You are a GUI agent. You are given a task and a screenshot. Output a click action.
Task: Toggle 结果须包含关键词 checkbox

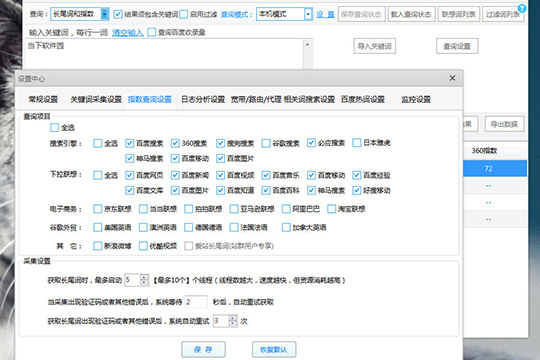point(117,14)
